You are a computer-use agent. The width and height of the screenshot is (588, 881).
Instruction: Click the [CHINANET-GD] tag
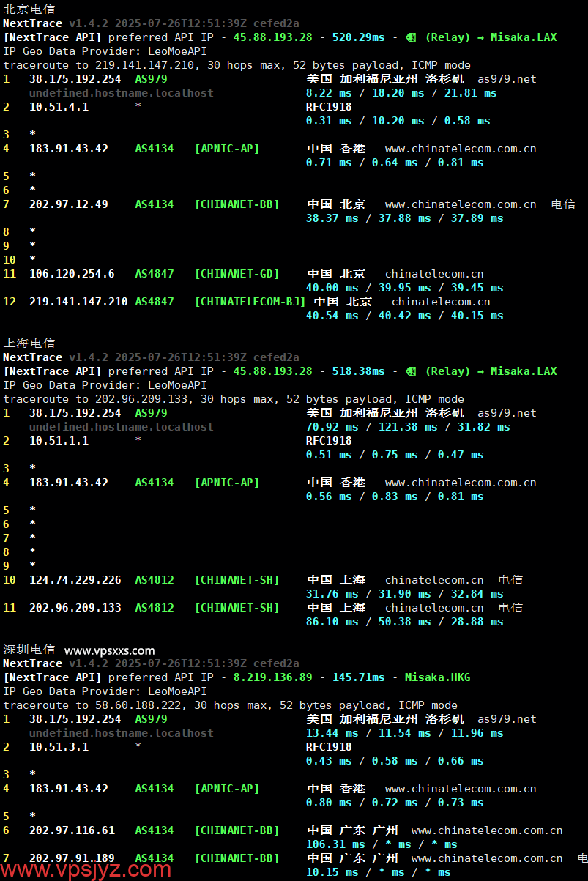237,274
